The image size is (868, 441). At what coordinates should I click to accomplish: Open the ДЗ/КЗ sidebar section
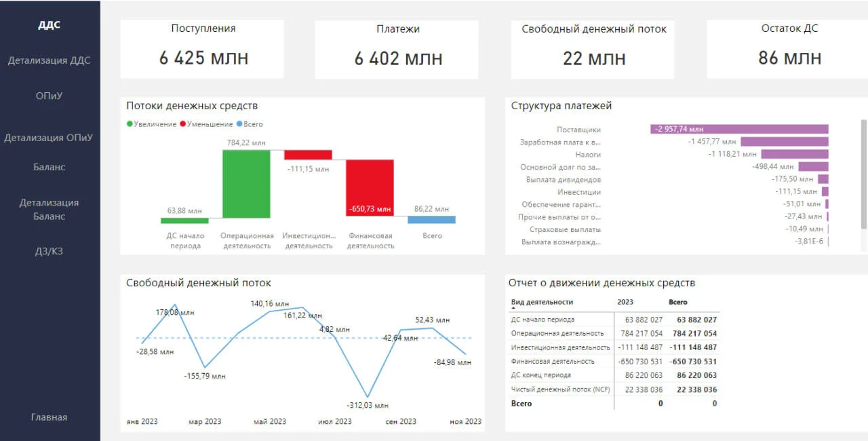pyautogui.click(x=49, y=252)
